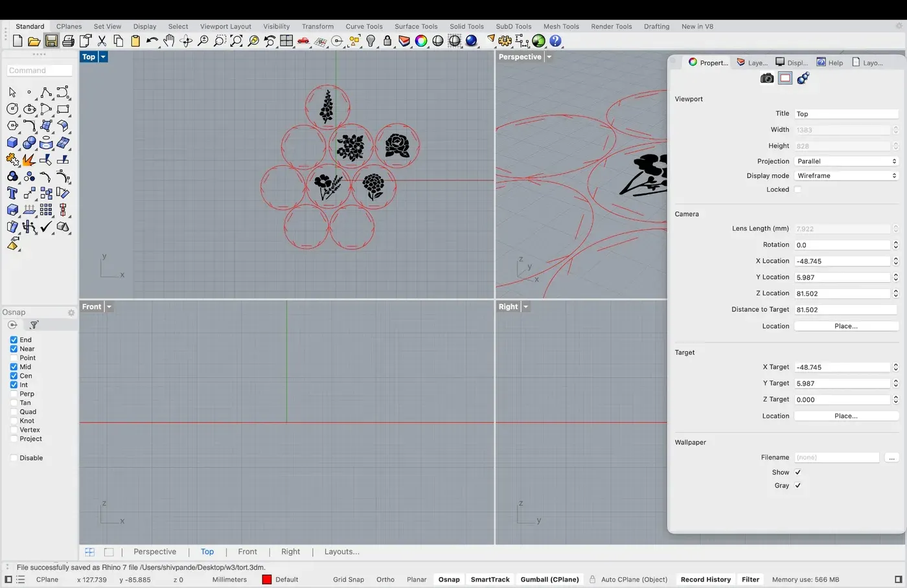
Task: Select the Polyline tool
Action: pos(46,93)
